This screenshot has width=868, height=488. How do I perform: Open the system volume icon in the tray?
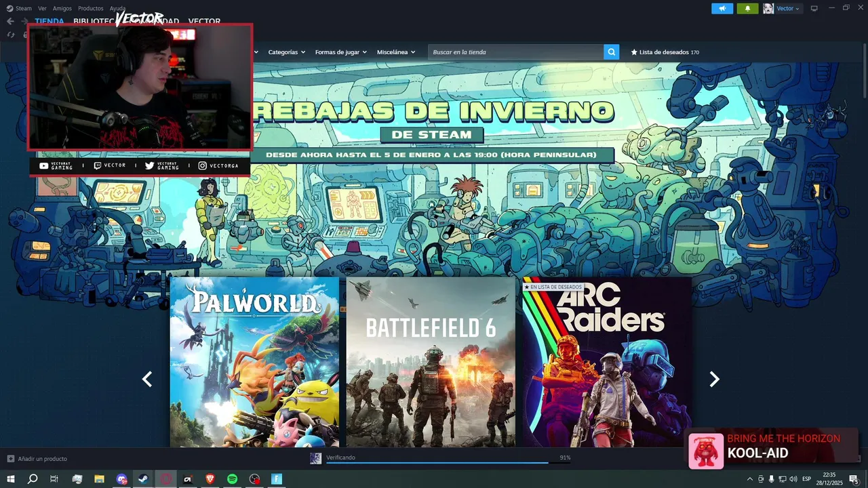793,479
